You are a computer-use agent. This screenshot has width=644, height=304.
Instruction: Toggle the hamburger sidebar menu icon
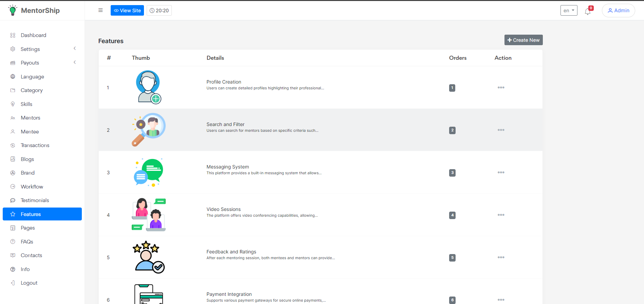[x=100, y=10]
